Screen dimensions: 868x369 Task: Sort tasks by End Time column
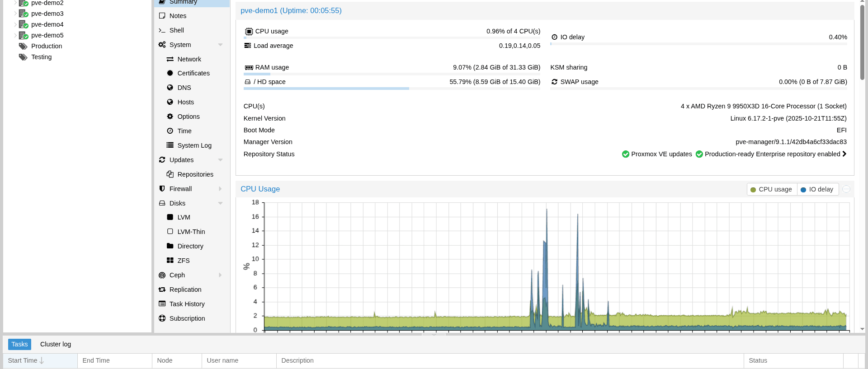(x=115, y=360)
